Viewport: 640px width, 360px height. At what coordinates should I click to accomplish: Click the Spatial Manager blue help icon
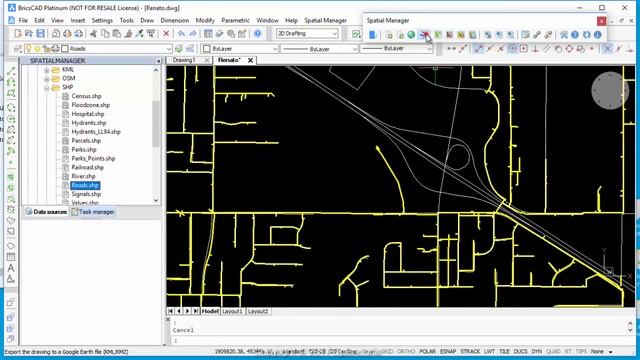point(575,35)
